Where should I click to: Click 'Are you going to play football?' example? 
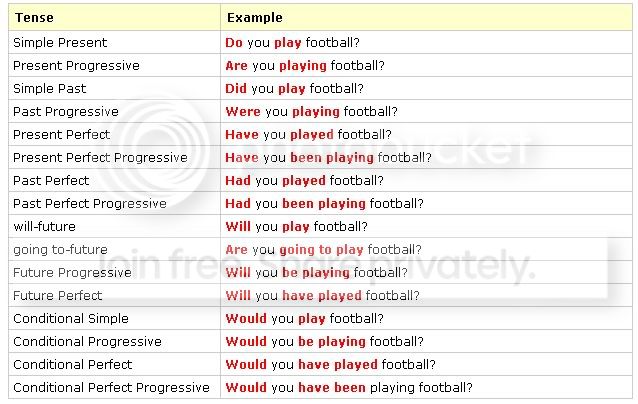pos(323,250)
